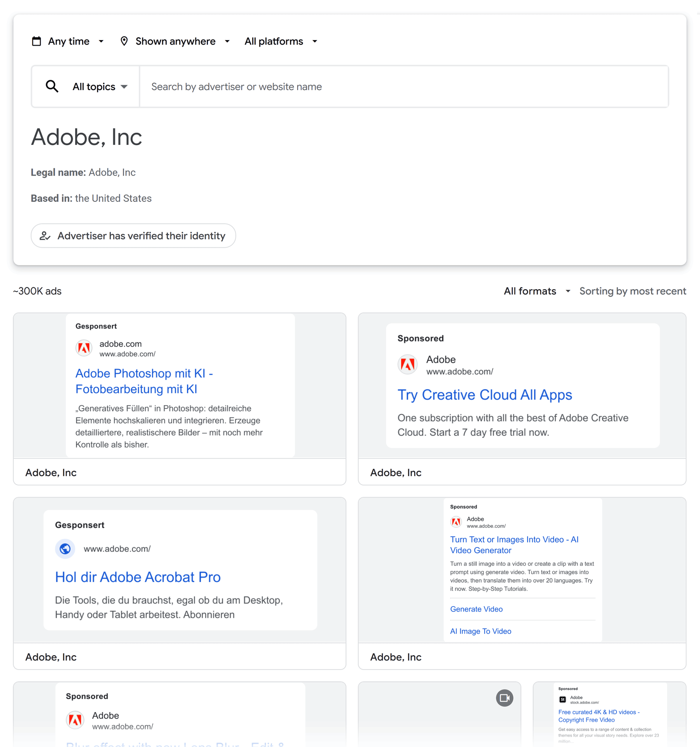Click the magnifying glass search icon
This screenshot has width=700, height=747.
(x=52, y=86)
